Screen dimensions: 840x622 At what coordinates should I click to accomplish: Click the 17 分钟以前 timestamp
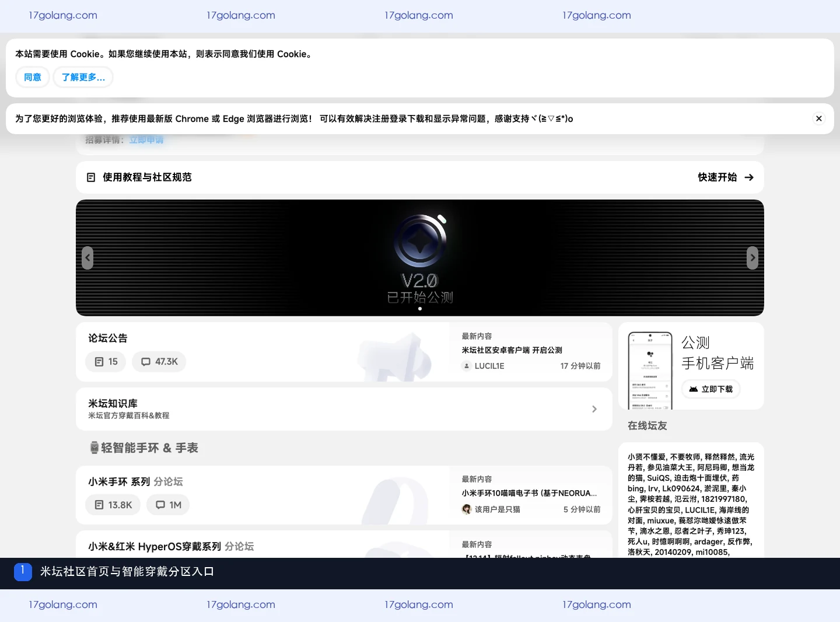click(580, 366)
